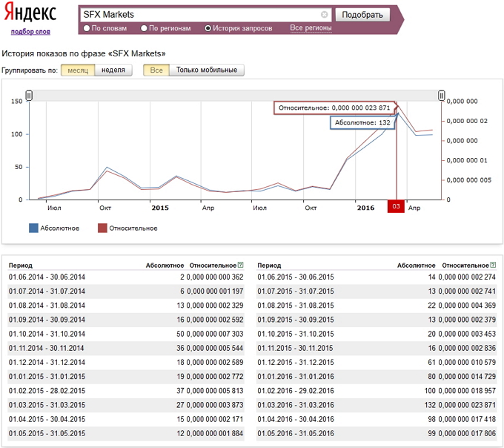
Task: Click the period row 01.10.2015 - 31.10.2015
Action: 377,334
